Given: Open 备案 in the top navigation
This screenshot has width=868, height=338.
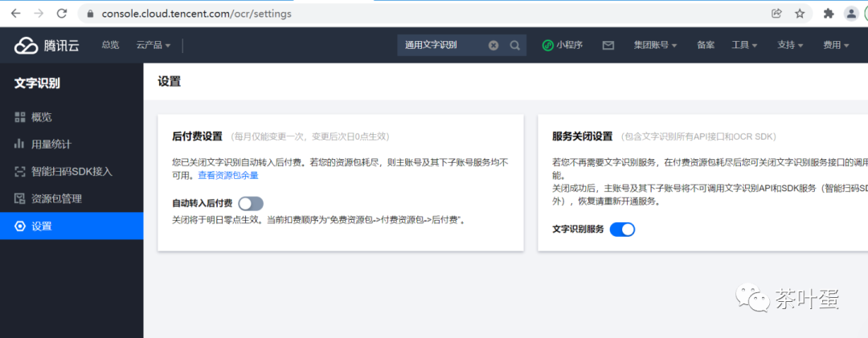Looking at the screenshot, I should pyautogui.click(x=706, y=46).
